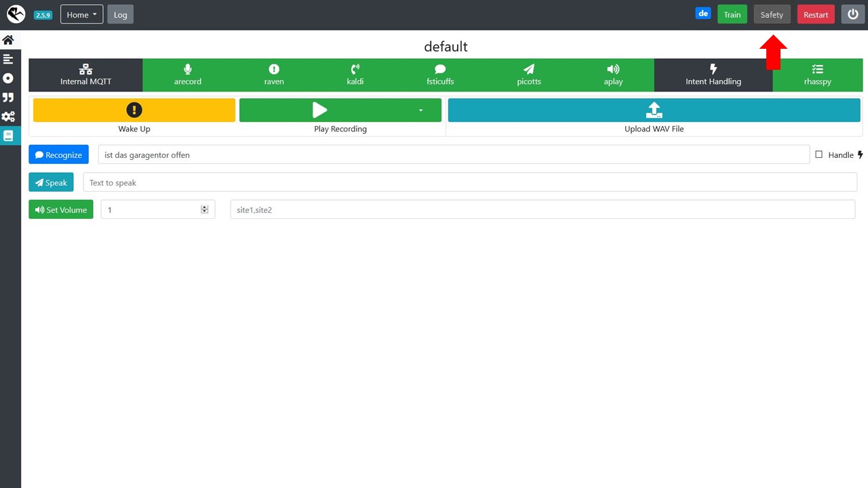Image resolution: width=868 pixels, height=488 pixels.
Task: Toggle the Handle checkbox
Action: pyautogui.click(x=818, y=155)
